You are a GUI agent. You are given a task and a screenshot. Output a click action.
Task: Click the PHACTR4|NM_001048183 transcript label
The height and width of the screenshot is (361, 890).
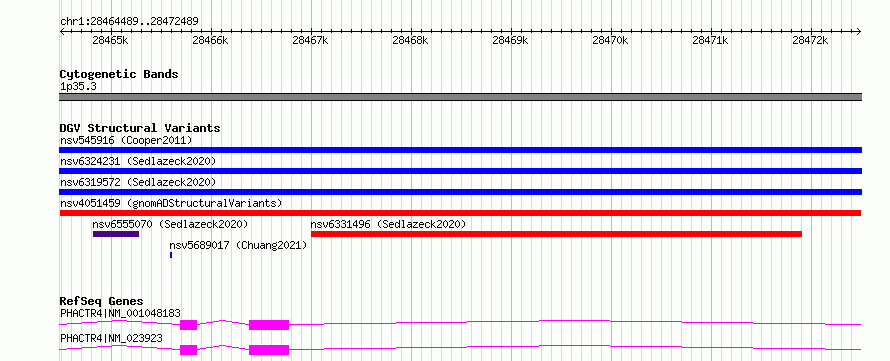[x=120, y=313]
